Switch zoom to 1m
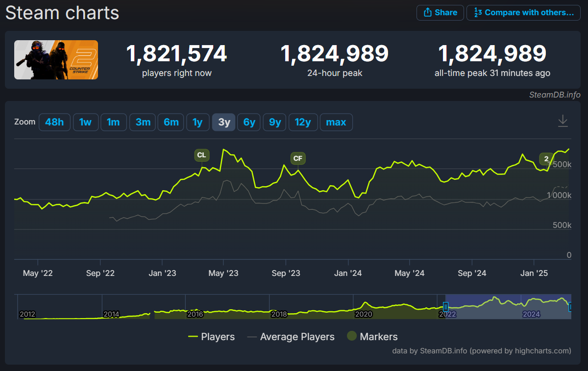Image resolution: width=588 pixels, height=371 pixels. (x=114, y=123)
